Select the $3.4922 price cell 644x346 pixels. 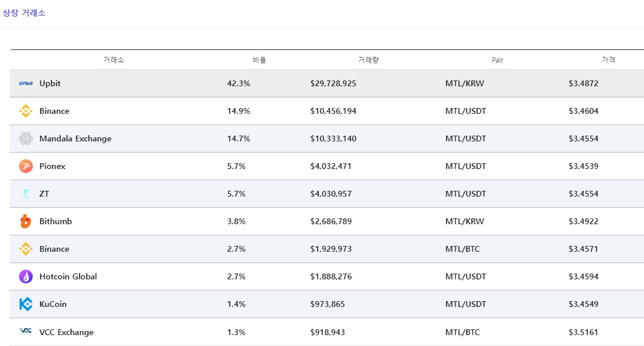(583, 221)
